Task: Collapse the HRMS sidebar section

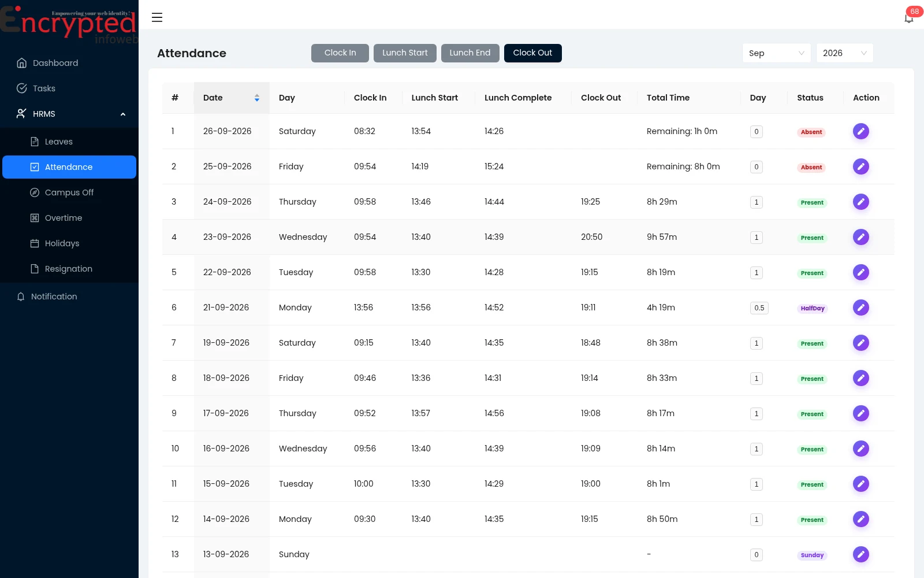Action: [69, 114]
